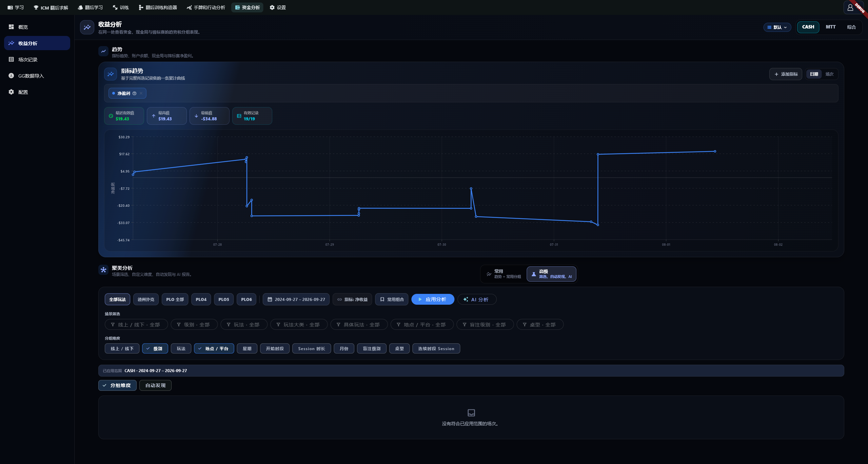Click AI 分析 button
The height and width of the screenshot is (464, 868).
pyautogui.click(x=477, y=299)
